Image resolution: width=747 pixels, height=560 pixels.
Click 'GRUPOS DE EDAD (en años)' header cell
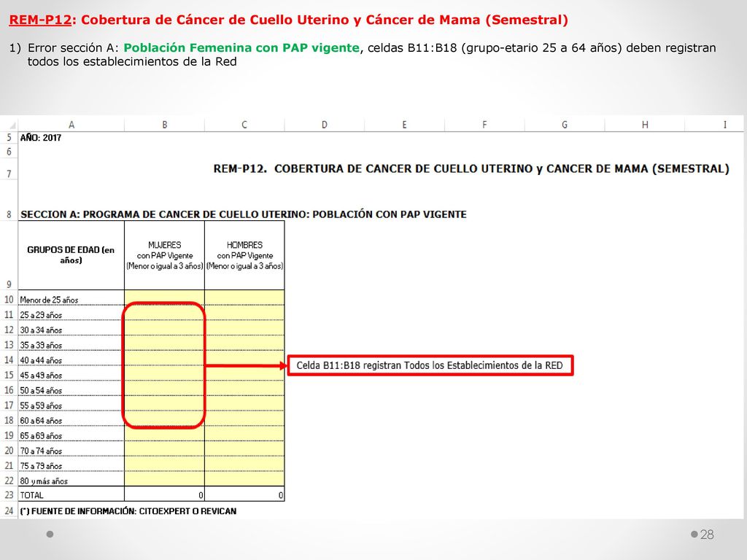(71, 255)
